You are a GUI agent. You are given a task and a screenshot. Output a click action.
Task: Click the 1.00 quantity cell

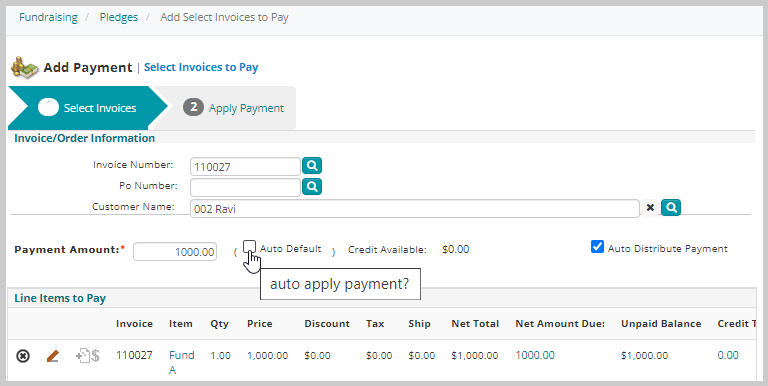[x=220, y=355]
